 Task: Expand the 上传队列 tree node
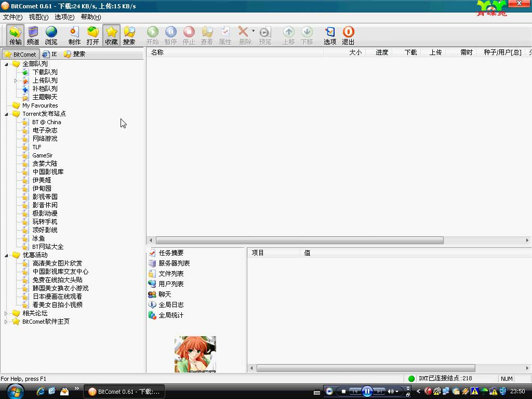point(16,81)
